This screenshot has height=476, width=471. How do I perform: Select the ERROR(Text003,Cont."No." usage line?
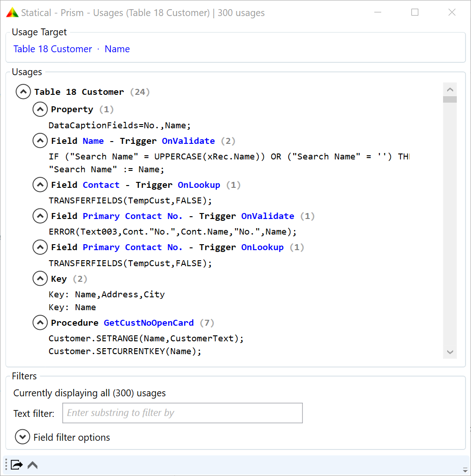click(x=172, y=232)
